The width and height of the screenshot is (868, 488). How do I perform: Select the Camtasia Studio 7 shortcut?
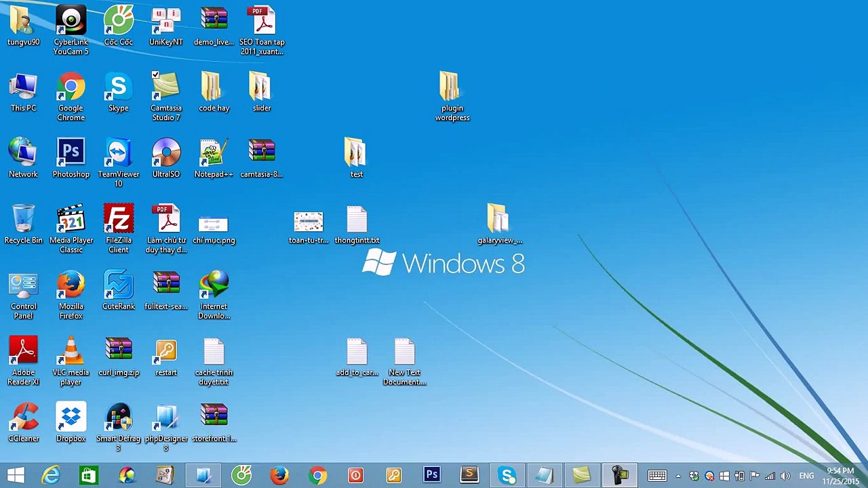coord(166,97)
